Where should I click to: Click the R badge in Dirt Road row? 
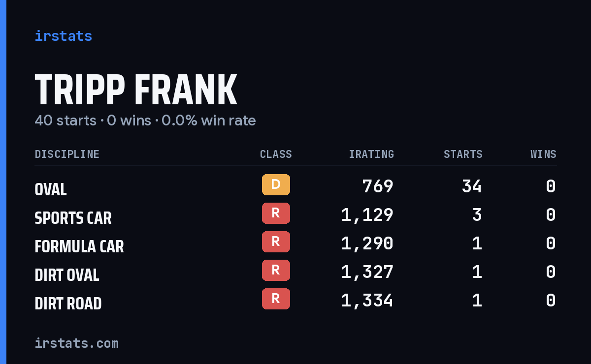coord(276,299)
